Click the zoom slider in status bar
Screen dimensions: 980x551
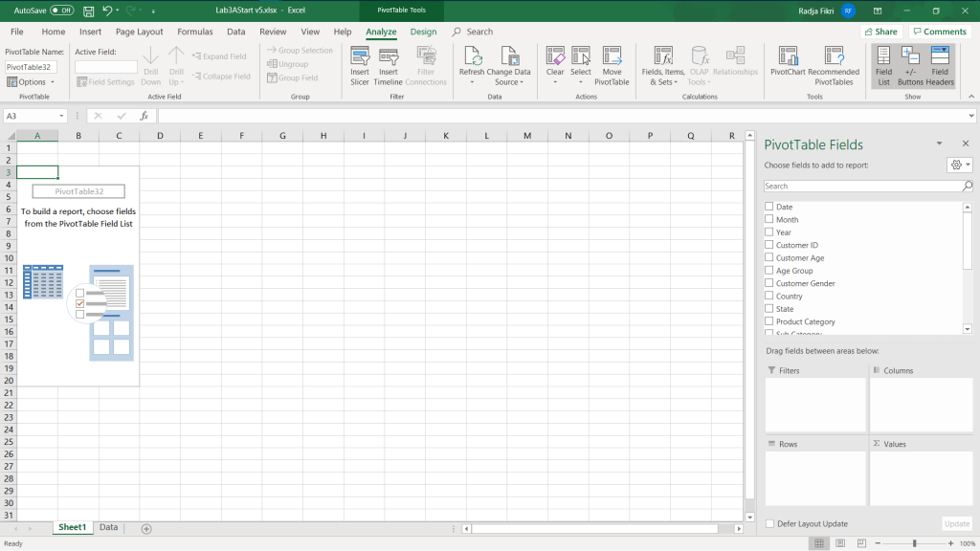pos(914,543)
